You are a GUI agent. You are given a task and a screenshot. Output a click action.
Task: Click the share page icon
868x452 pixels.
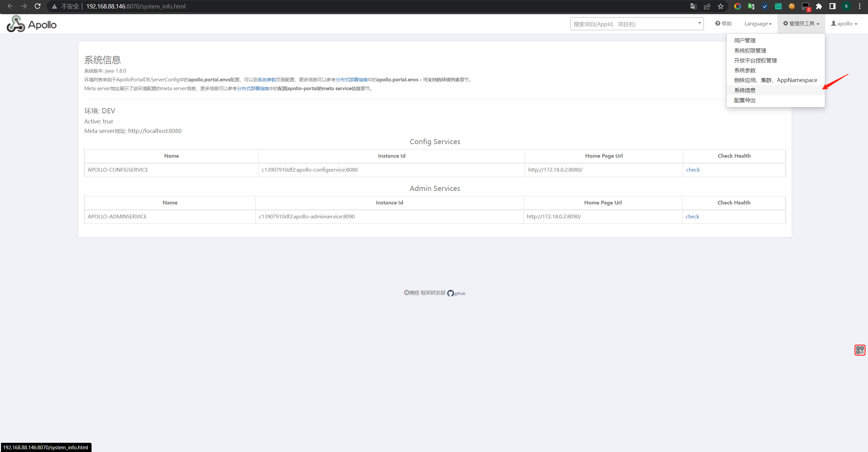point(707,6)
